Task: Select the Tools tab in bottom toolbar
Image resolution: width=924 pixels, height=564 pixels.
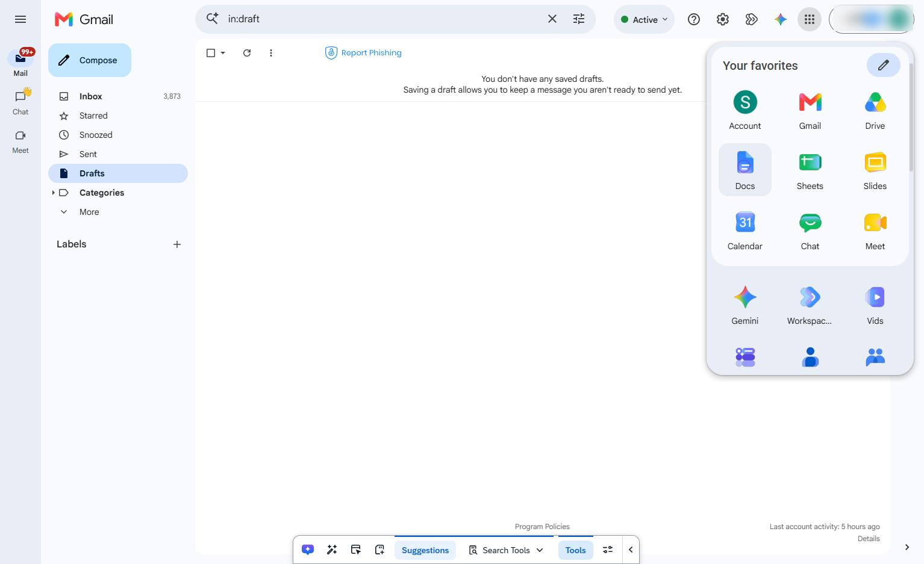Action: coord(575,550)
